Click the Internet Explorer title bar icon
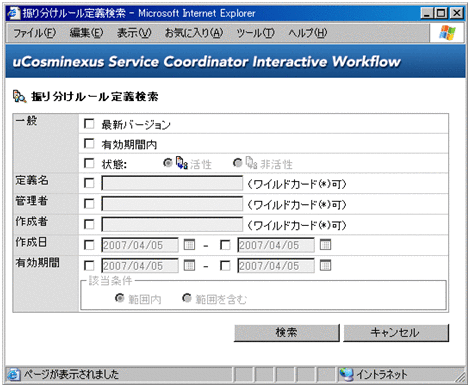Image resolution: width=472 pixels, height=389 pixels. coord(14,13)
